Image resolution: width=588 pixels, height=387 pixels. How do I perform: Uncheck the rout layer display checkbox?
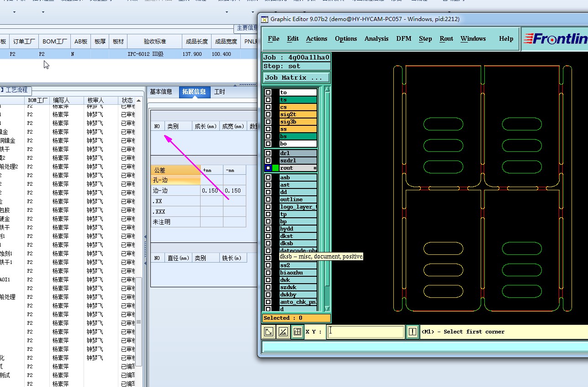(268, 168)
